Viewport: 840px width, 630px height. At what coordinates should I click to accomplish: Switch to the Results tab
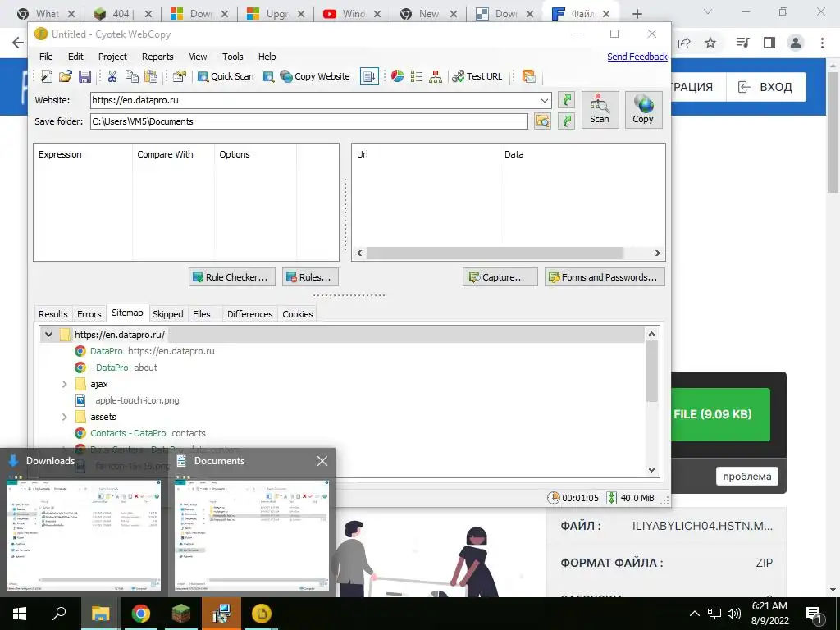53,314
